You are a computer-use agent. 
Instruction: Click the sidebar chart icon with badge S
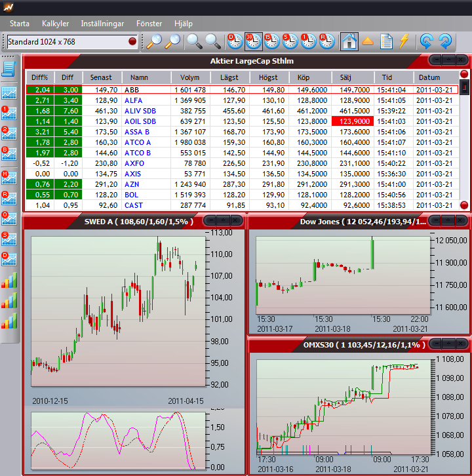(9, 239)
